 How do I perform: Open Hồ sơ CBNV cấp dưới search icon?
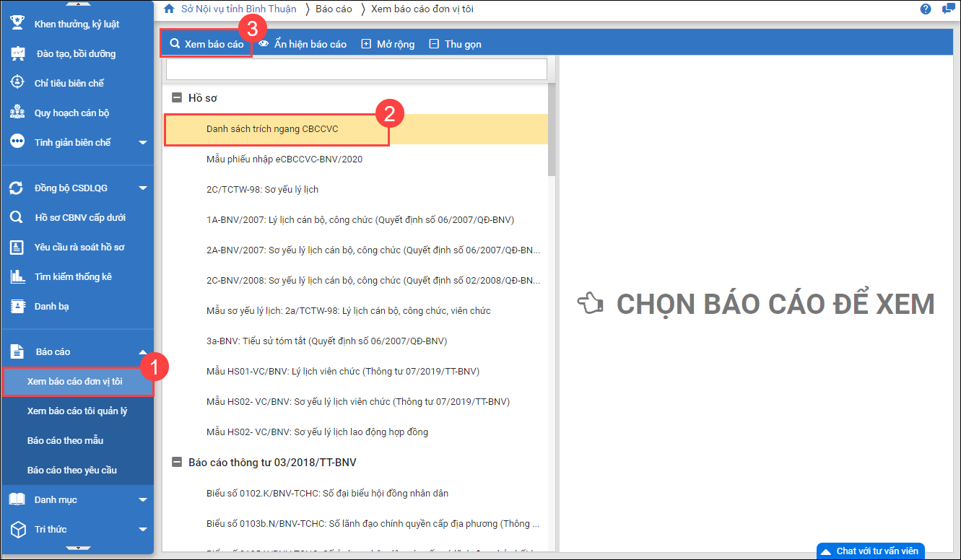17,217
